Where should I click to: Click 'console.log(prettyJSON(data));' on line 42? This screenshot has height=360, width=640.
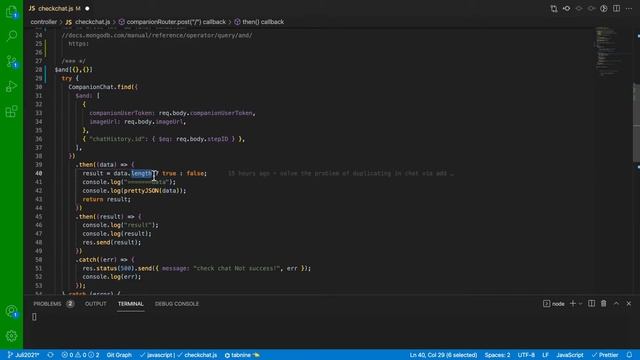(x=134, y=191)
